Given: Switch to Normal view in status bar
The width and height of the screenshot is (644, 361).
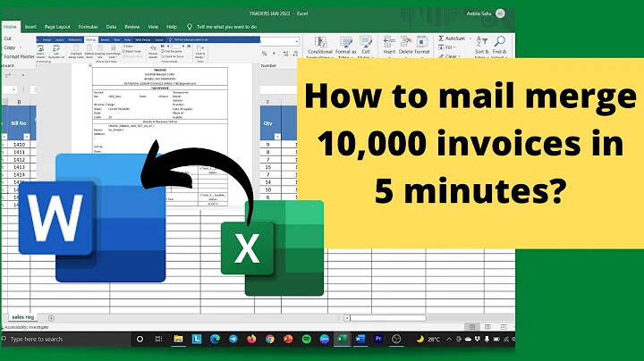Looking at the screenshot, I should click(472, 327).
